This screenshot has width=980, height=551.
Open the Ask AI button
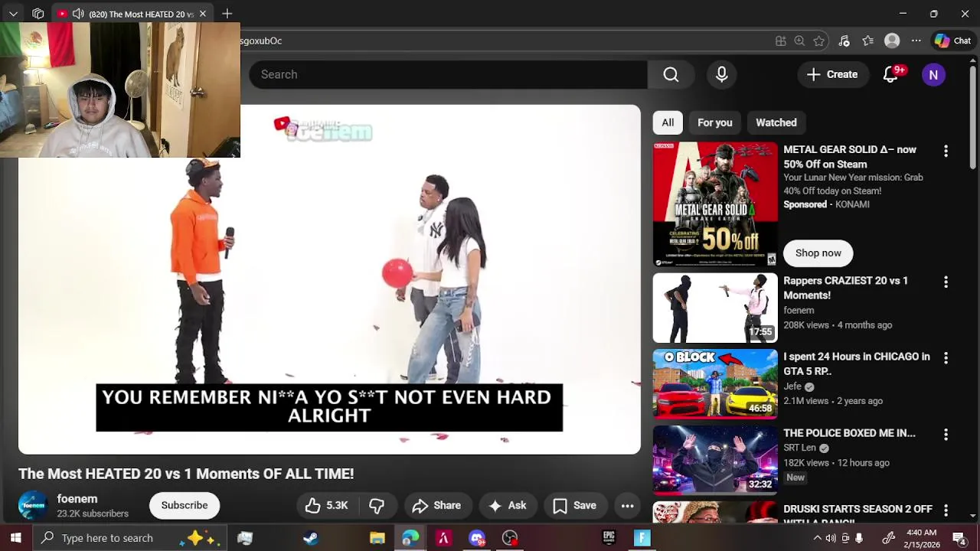(507, 505)
